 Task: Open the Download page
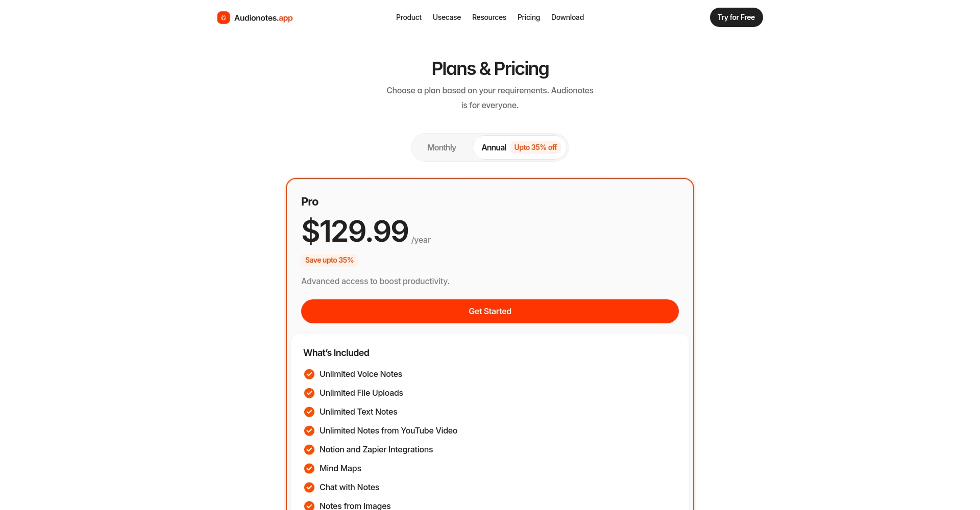568,17
